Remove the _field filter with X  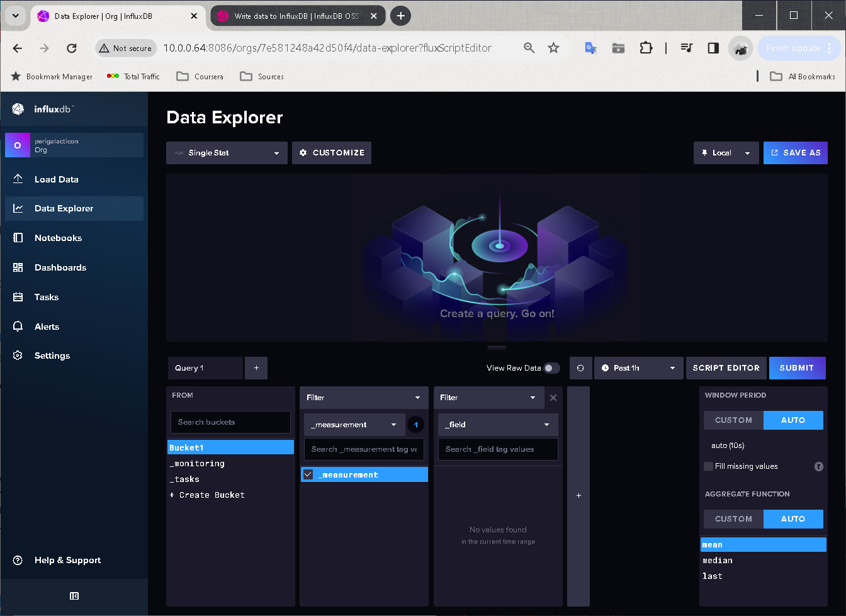[553, 398]
